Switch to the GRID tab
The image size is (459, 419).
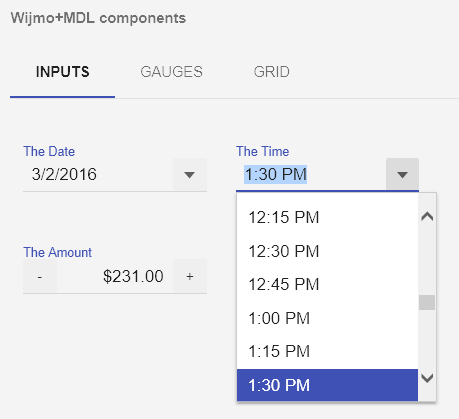click(x=271, y=72)
